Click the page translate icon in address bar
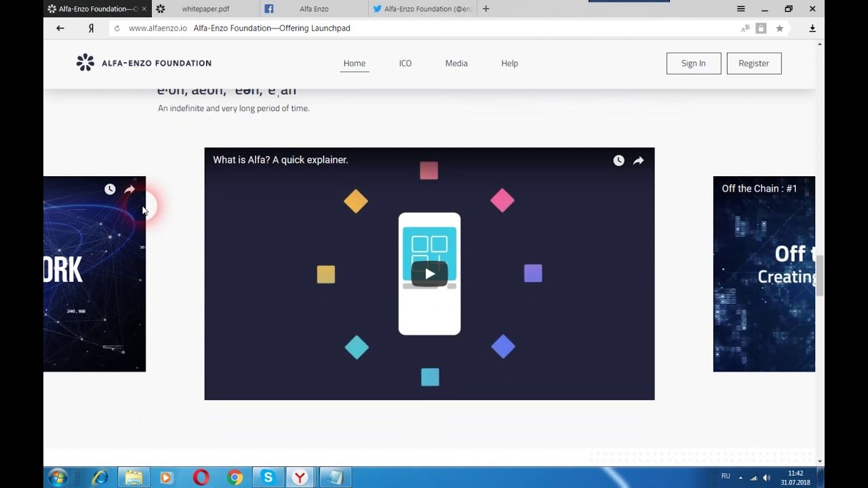 [x=745, y=28]
